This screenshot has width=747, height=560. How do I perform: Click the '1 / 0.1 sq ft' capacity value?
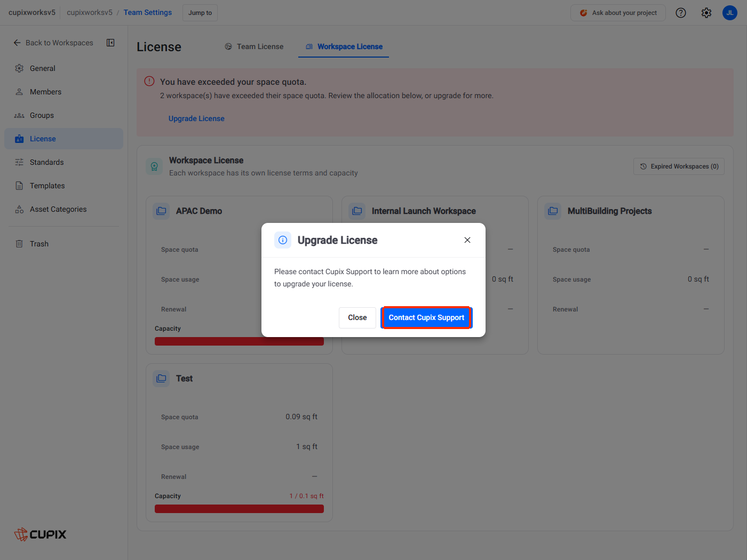[x=306, y=496]
